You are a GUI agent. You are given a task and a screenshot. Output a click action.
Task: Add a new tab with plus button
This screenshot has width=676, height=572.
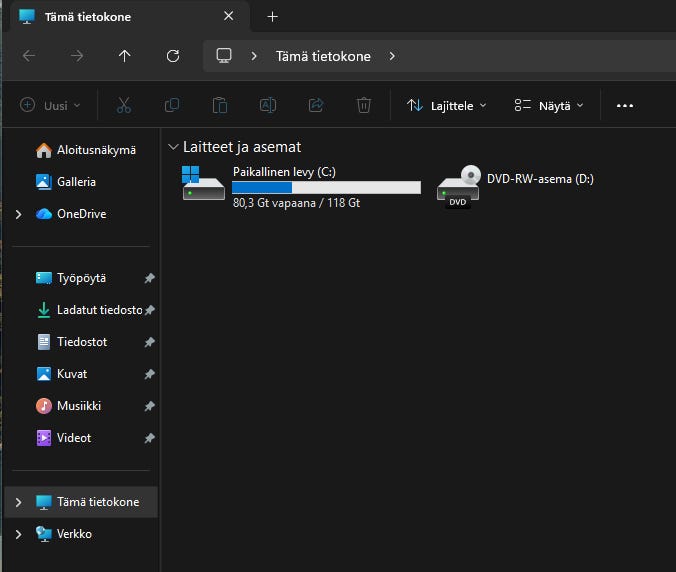coord(273,17)
